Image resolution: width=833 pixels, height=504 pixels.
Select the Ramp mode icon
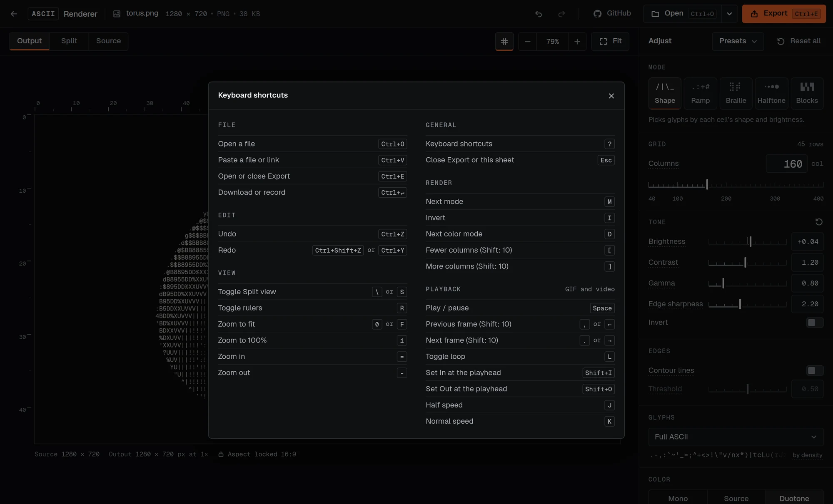point(701,93)
